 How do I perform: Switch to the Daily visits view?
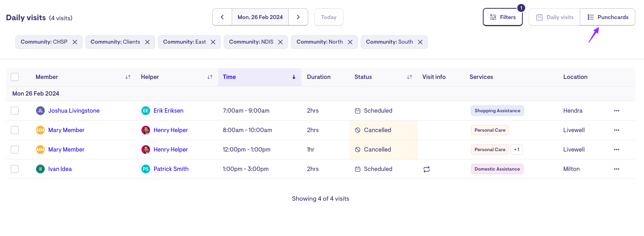click(554, 17)
